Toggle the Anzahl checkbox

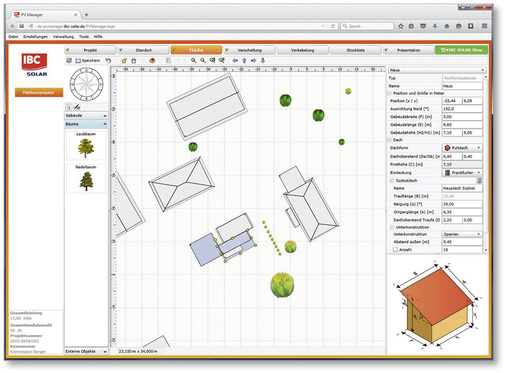click(x=395, y=250)
